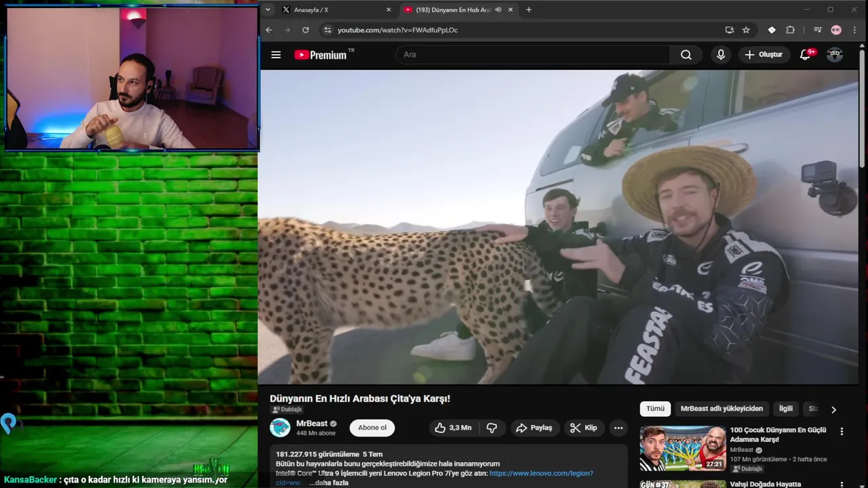Open the browser extensions puzzle icon
This screenshot has width=868, height=488.
coord(790,30)
